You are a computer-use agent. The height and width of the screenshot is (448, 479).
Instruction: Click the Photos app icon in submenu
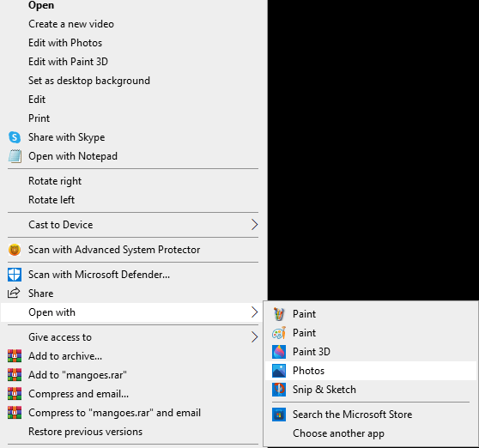[x=279, y=371]
